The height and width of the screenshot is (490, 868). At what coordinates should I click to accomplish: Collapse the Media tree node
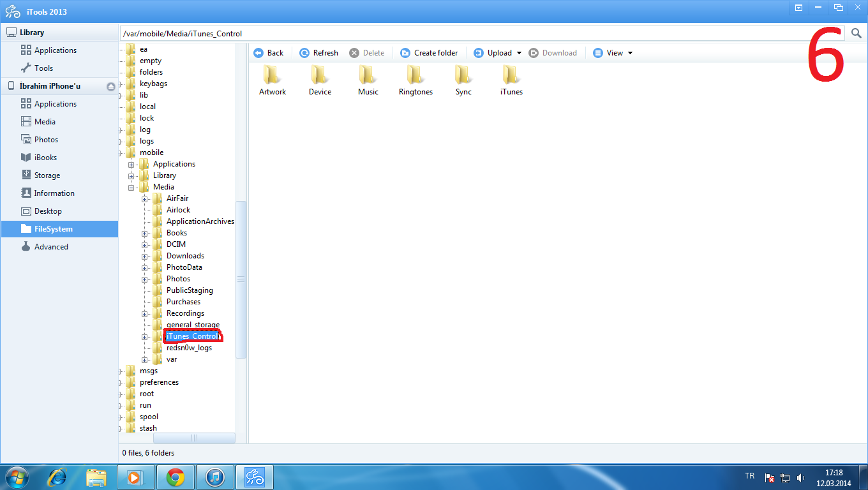coord(131,188)
